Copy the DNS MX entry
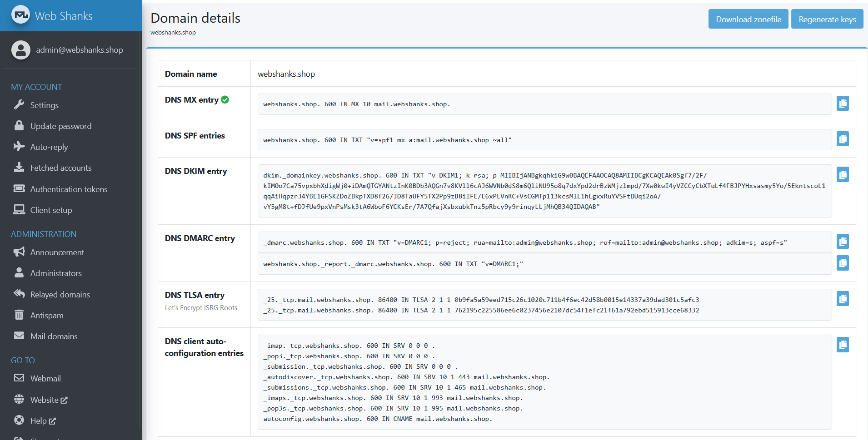This screenshot has height=440, width=868. [x=843, y=104]
